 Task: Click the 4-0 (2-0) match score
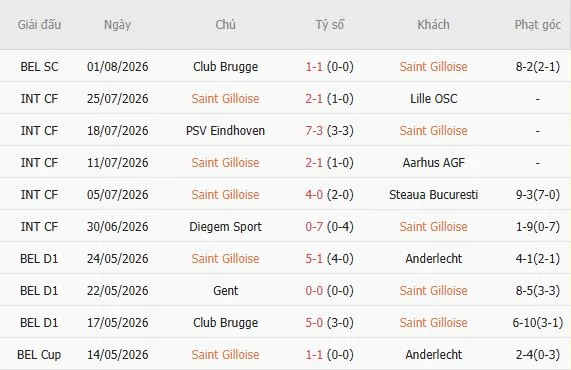point(330,195)
